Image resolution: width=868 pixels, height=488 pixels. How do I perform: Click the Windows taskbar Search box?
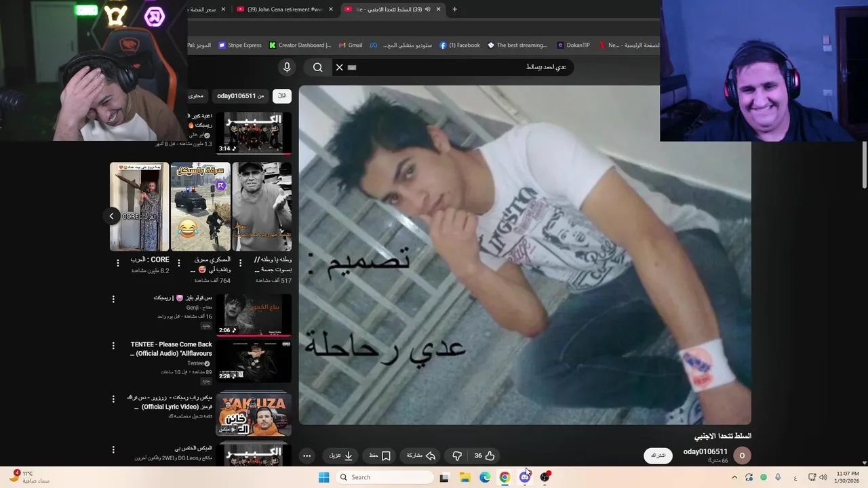point(384,477)
